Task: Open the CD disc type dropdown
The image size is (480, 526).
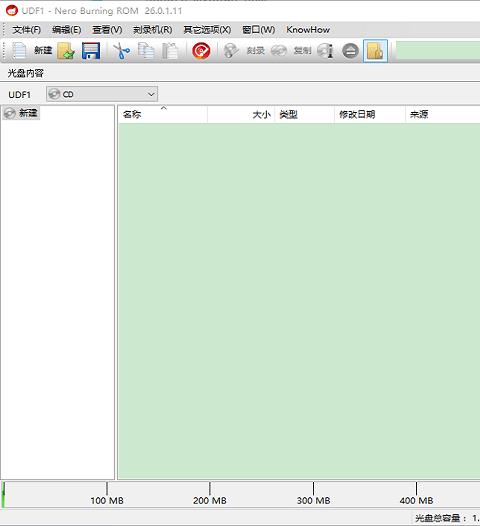Action: point(102,94)
